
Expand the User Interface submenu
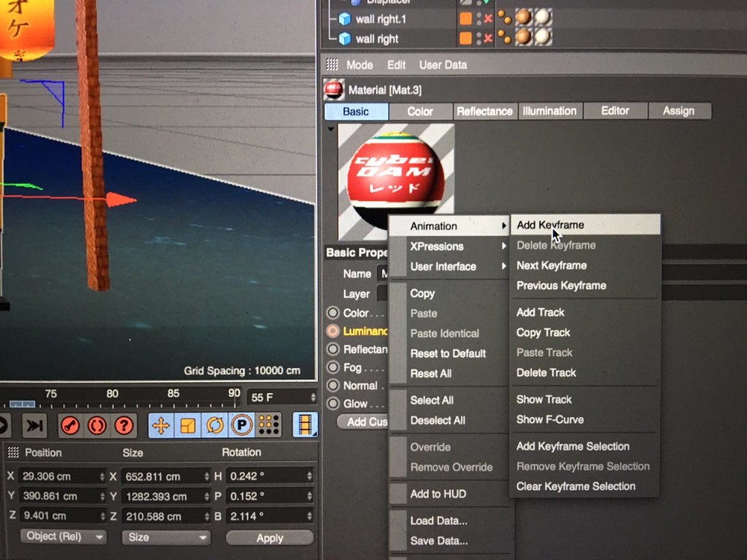click(x=449, y=266)
